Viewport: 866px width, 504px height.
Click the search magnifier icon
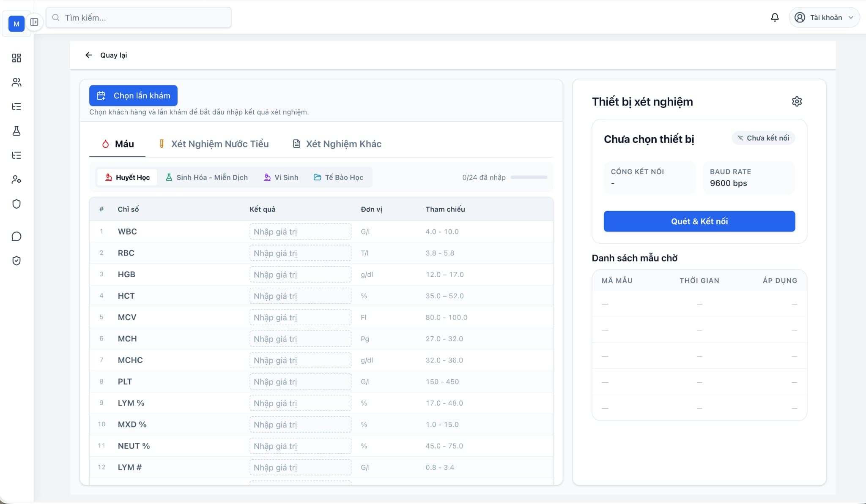(55, 18)
